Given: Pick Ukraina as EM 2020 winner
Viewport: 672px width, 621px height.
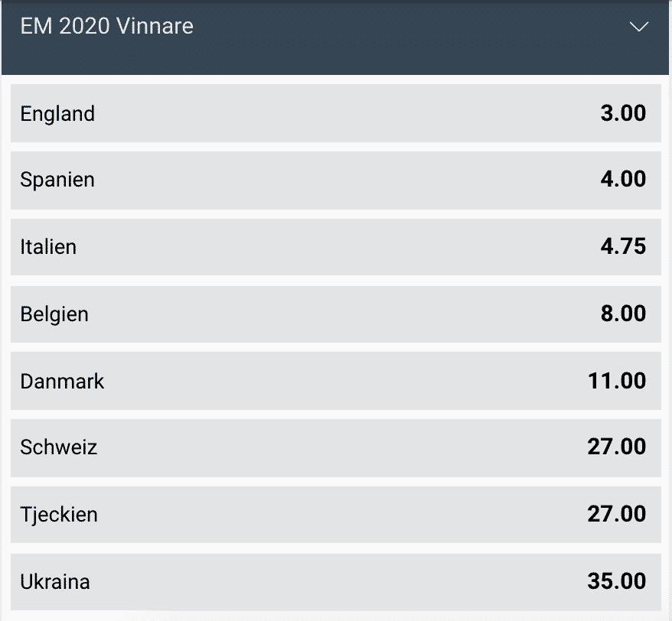Looking at the screenshot, I should pos(335,582).
